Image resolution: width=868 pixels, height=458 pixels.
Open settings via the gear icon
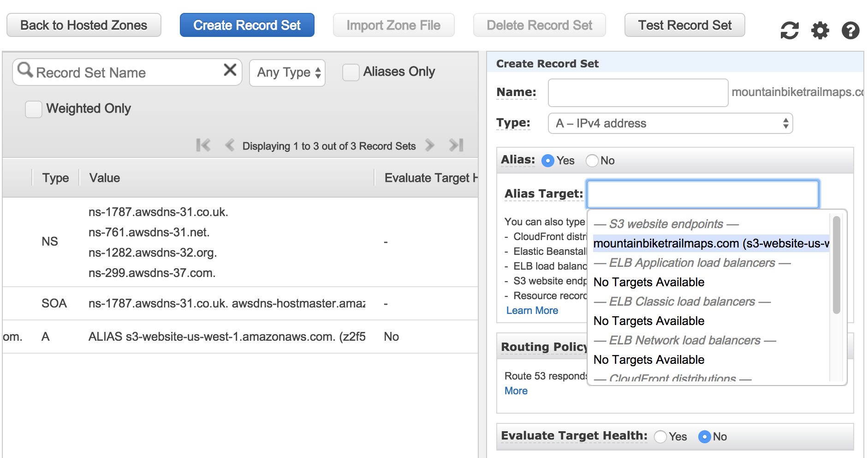[820, 30]
